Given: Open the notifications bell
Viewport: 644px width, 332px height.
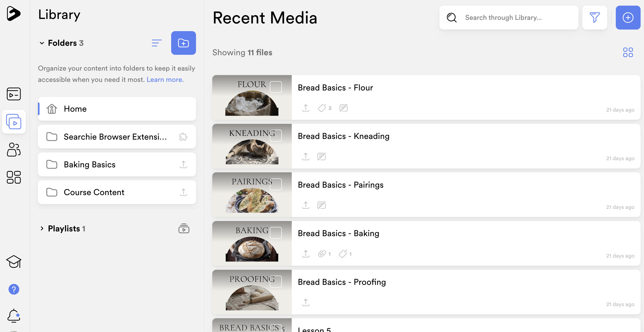Looking at the screenshot, I should pyautogui.click(x=14, y=316).
